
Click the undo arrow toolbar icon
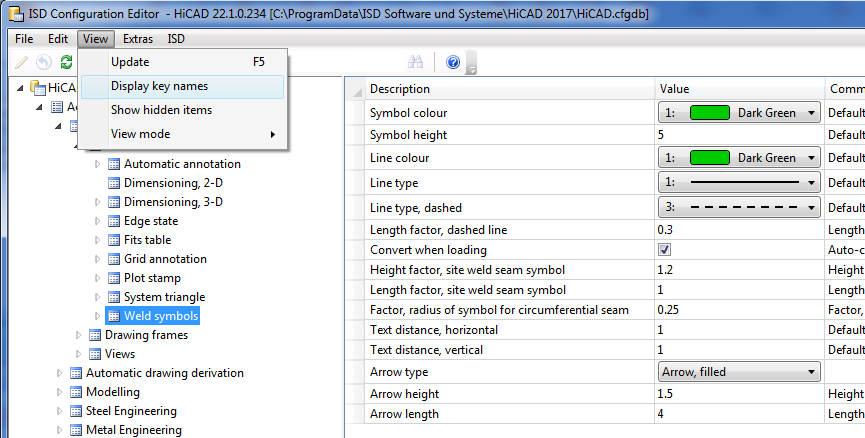click(x=43, y=62)
